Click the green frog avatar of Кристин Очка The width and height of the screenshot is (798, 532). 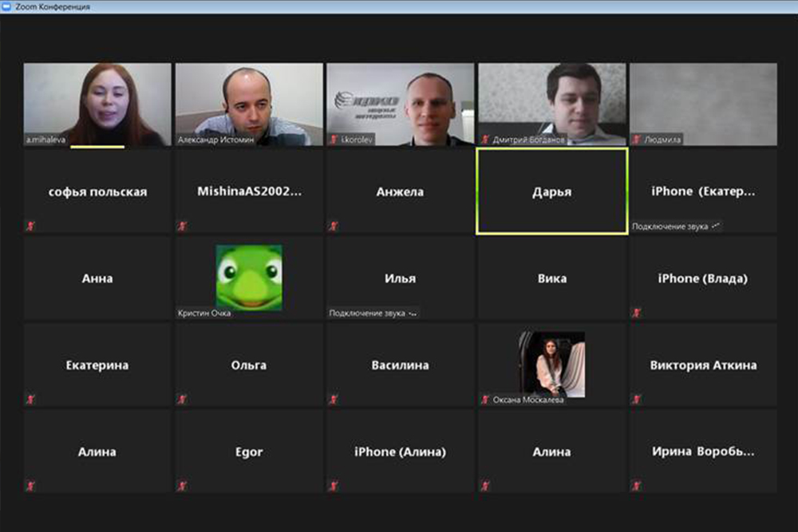(249, 278)
